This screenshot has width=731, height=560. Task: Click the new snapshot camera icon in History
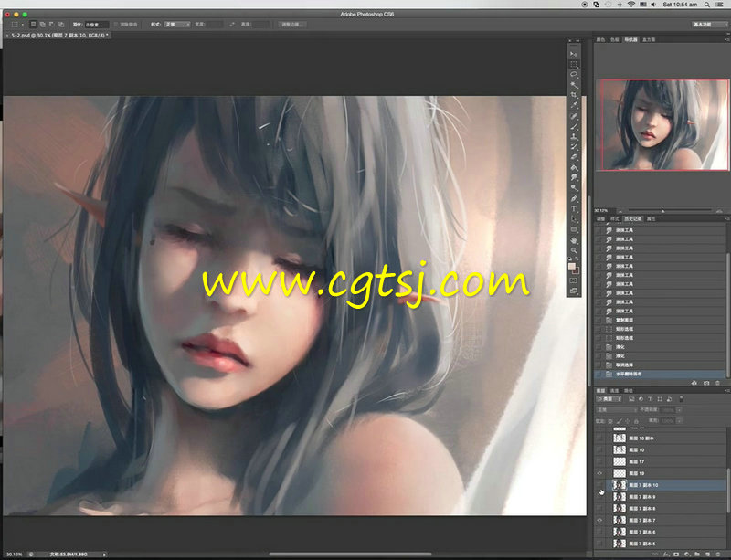tap(706, 383)
